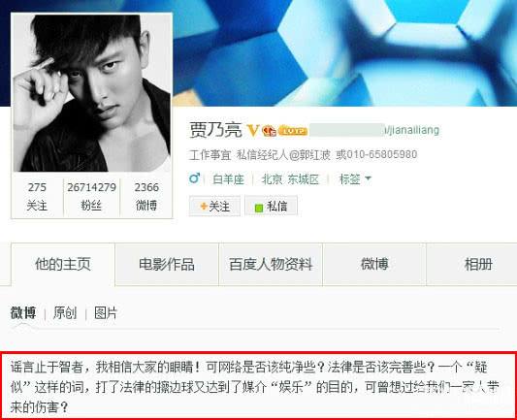Switch to the 他的主页 tab

pyautogui.click(x=63, y=265)
